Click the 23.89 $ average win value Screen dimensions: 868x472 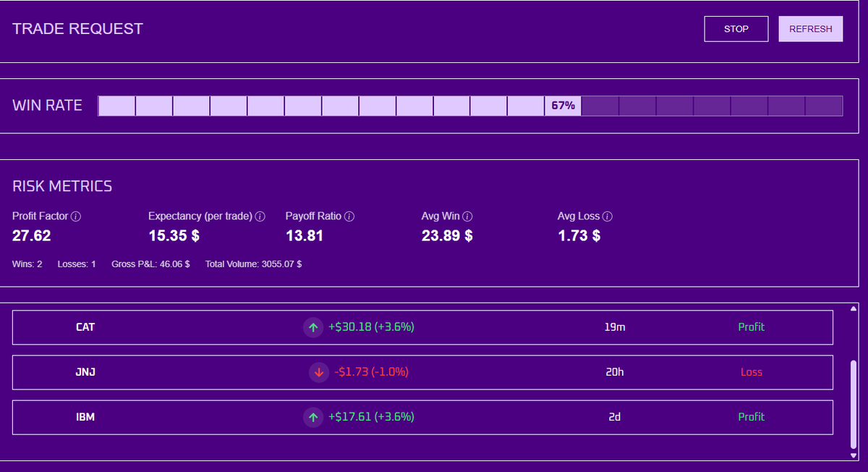pos(447,236)
